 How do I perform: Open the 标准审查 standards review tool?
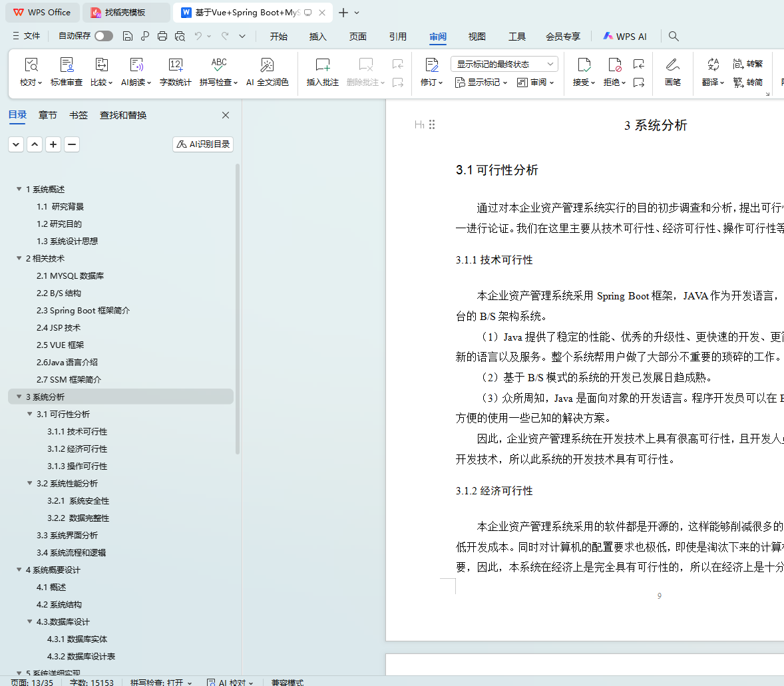click(x=67, y=65)
